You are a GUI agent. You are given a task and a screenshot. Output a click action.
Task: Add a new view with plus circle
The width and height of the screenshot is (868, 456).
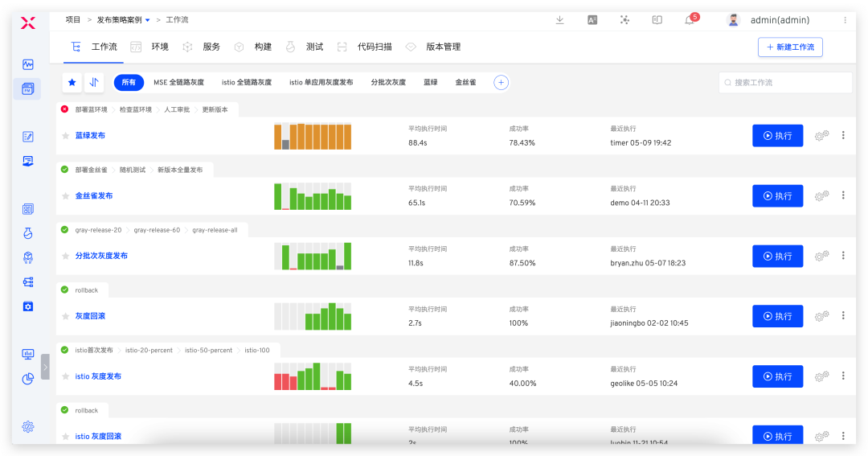point(501,83)
